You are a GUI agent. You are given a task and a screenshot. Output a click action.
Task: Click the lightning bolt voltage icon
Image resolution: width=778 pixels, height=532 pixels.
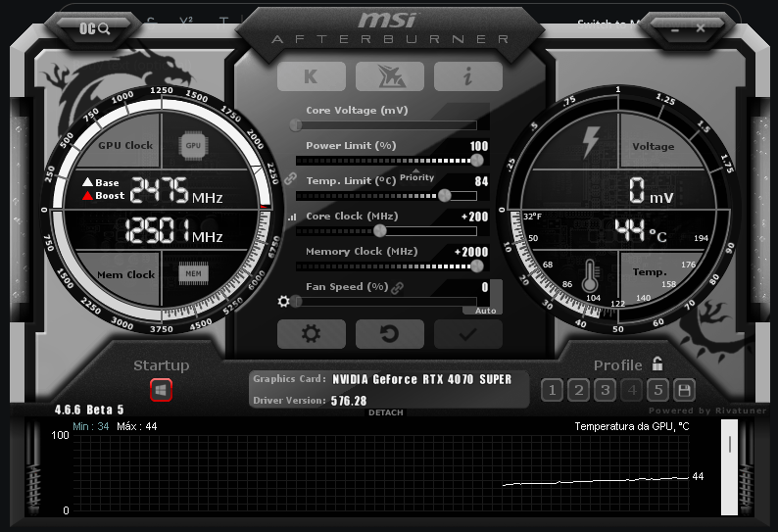pos(591,142)
